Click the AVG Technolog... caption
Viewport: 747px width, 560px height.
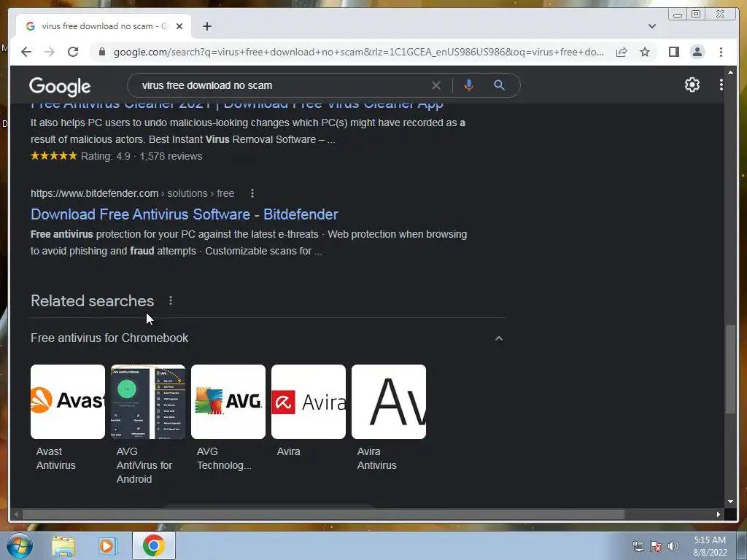(x=224, y=459)
